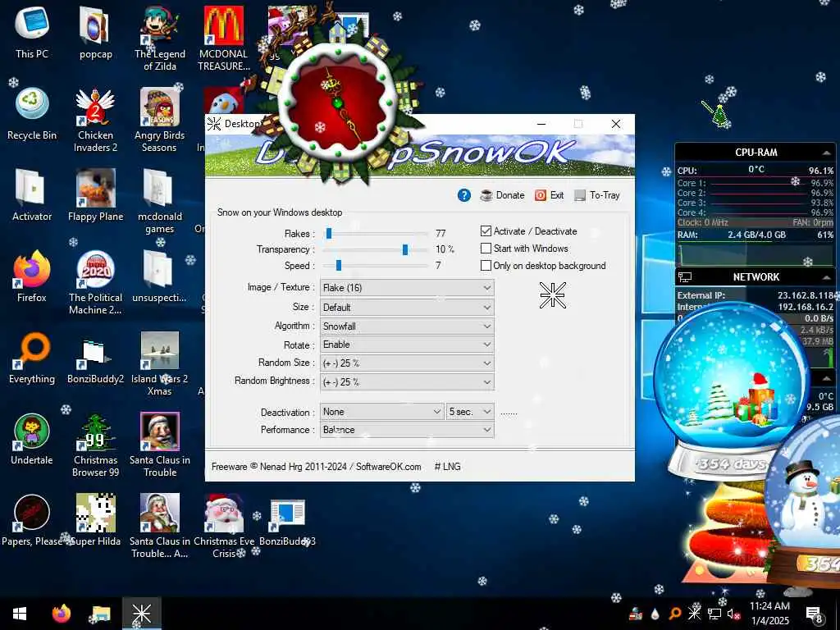Click the Exit button in DesktopSnowOK

point(549,195)
